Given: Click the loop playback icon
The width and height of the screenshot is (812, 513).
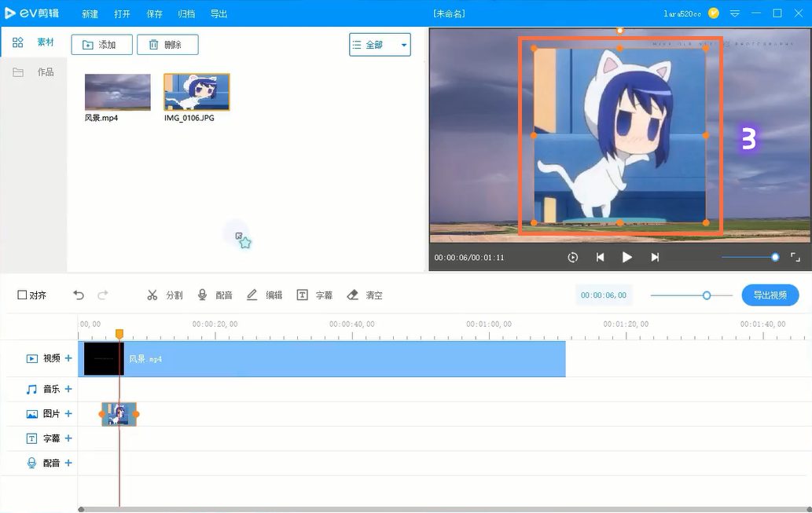Looking at the screenshot, I should coord(573,257).
